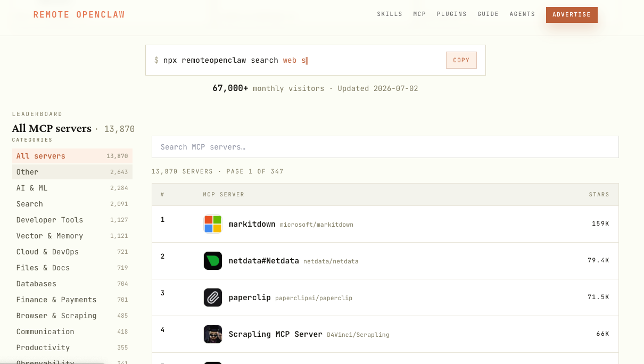Click the STARS column header

pos(599,195)
